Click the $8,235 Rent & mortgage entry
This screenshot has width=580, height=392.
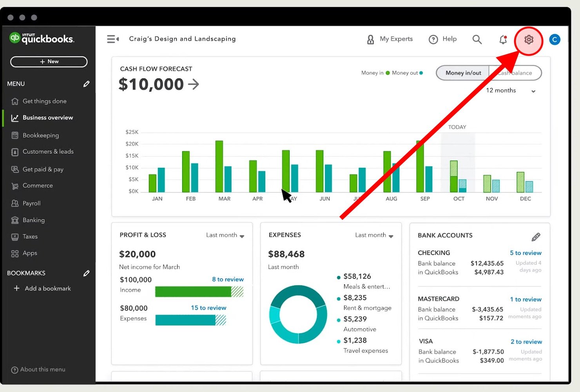[x=364, y=303]
